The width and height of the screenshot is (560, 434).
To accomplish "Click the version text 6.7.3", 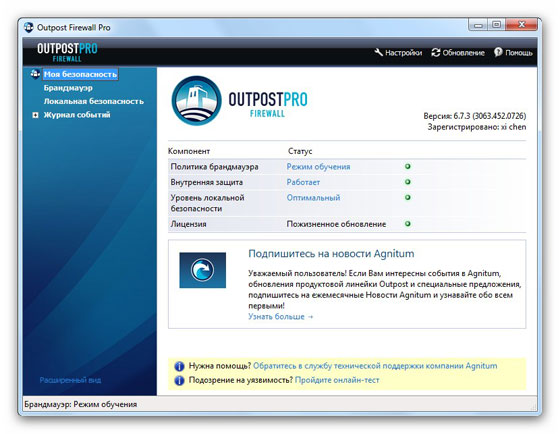I will tap(475, 116).
